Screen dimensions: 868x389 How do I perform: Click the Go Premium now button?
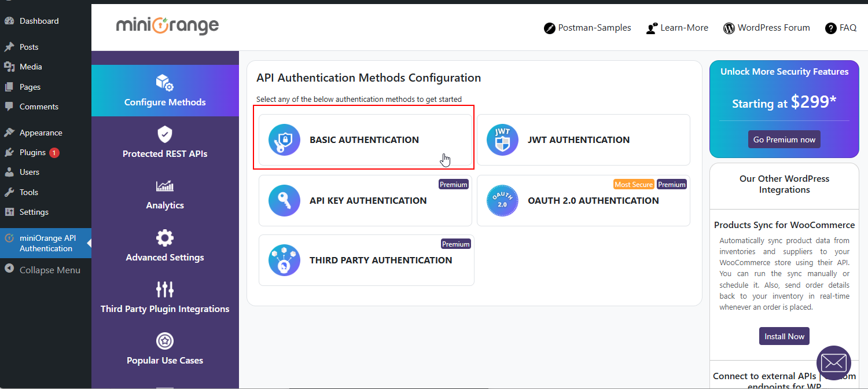(x=784, y=140)
